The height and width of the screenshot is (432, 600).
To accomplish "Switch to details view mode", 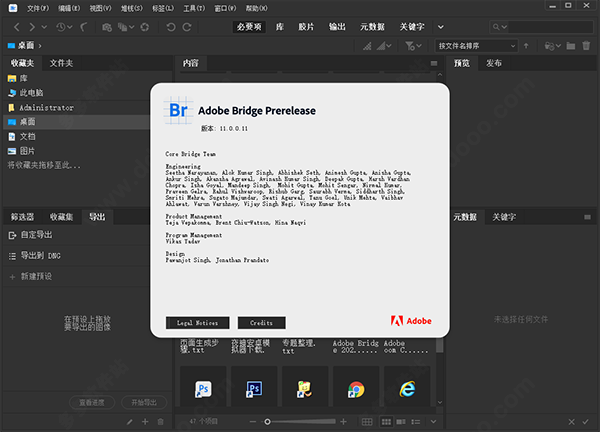I will tap(401, 422).
